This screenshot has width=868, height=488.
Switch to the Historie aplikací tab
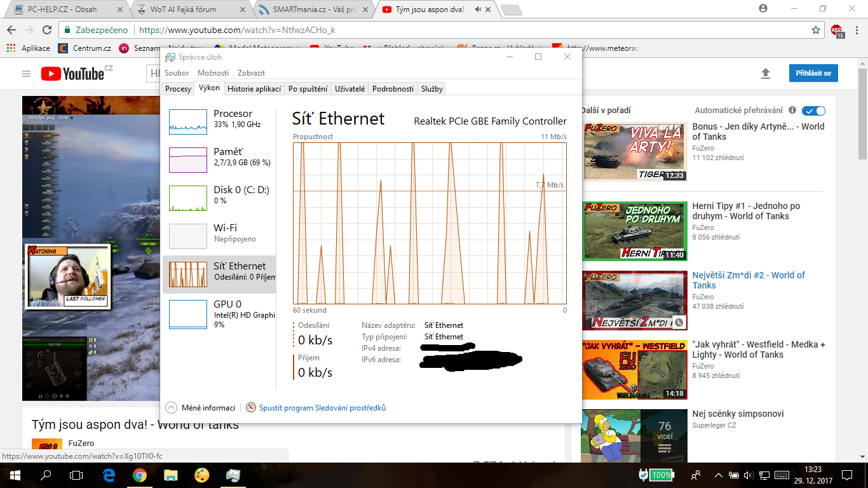point(254,89)
